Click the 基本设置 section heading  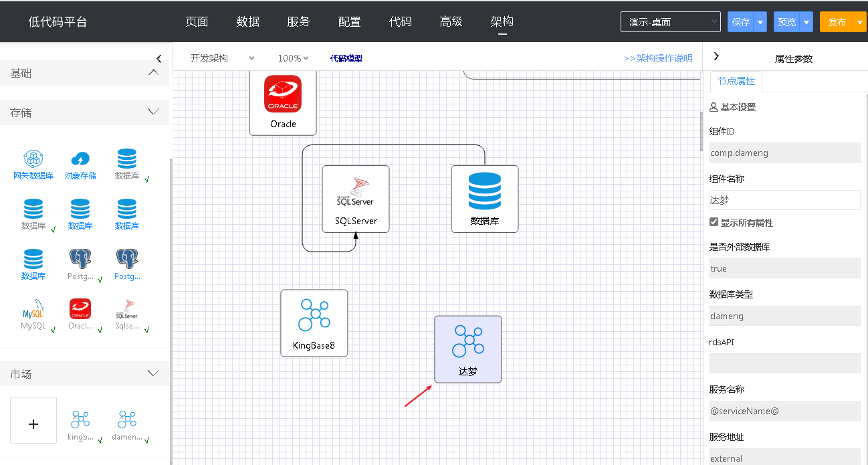click(738, 107)
